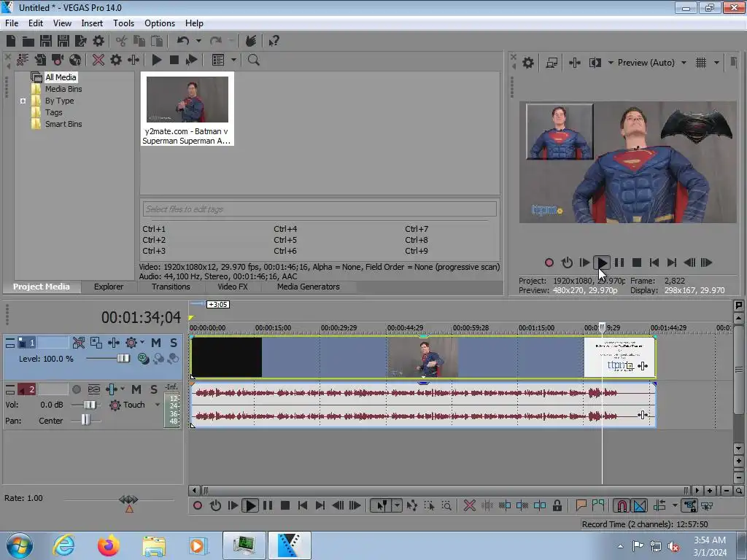
Task: Search media with the magnifier icon
Action: click(253, 60)
